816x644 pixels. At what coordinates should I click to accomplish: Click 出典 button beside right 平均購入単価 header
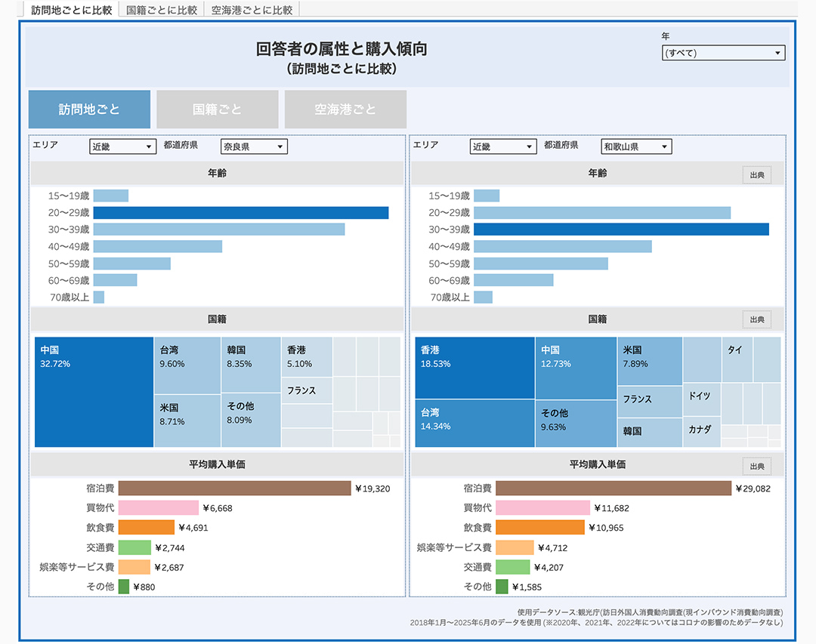click(756, 466)
